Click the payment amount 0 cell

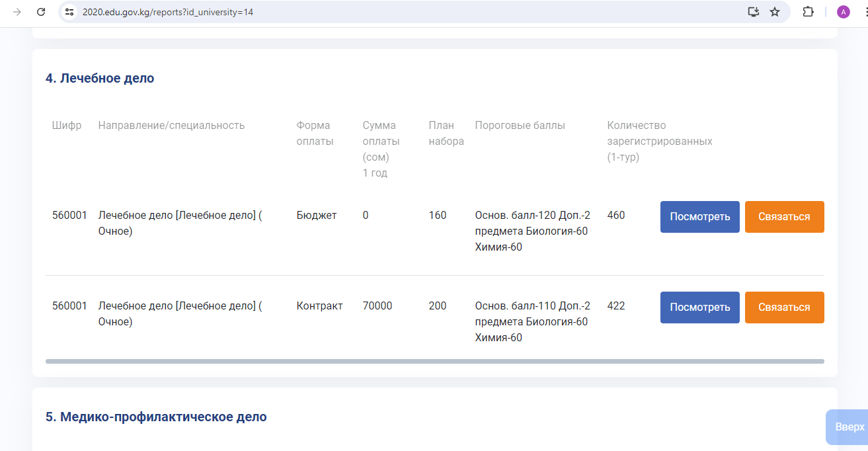[x=366, y=216]
